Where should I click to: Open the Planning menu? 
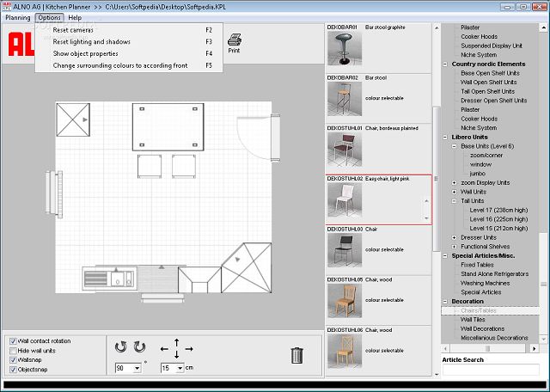18,17
